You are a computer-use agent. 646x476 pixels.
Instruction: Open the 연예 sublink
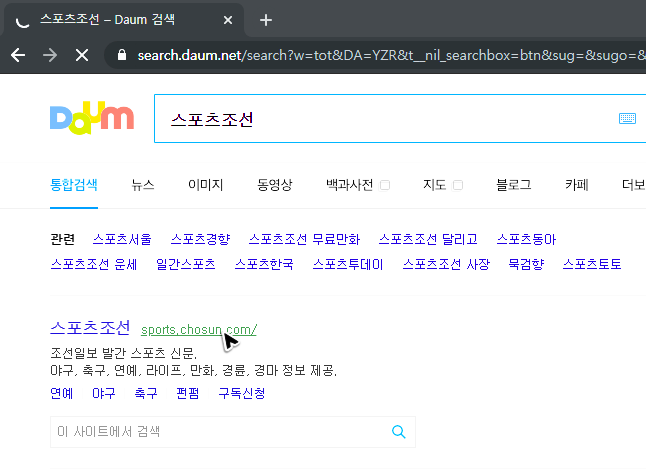[x=61, y=393]
